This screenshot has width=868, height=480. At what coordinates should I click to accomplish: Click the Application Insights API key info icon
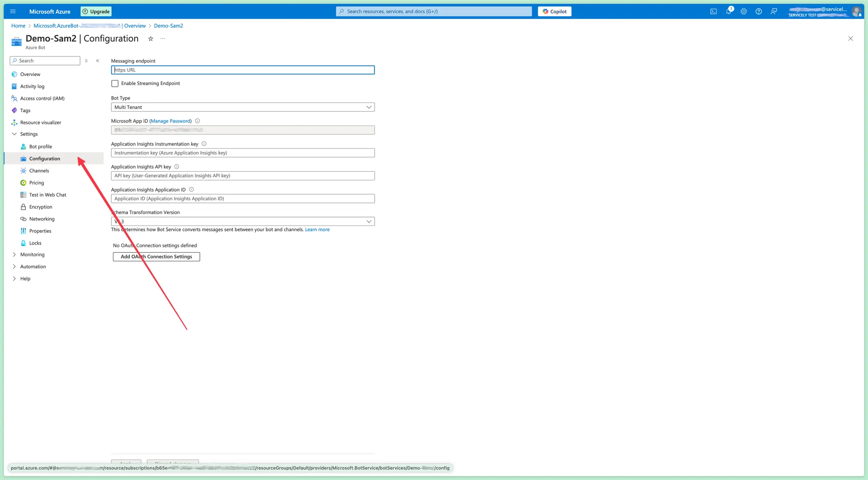pyautogui.click(x=177, y=167)
